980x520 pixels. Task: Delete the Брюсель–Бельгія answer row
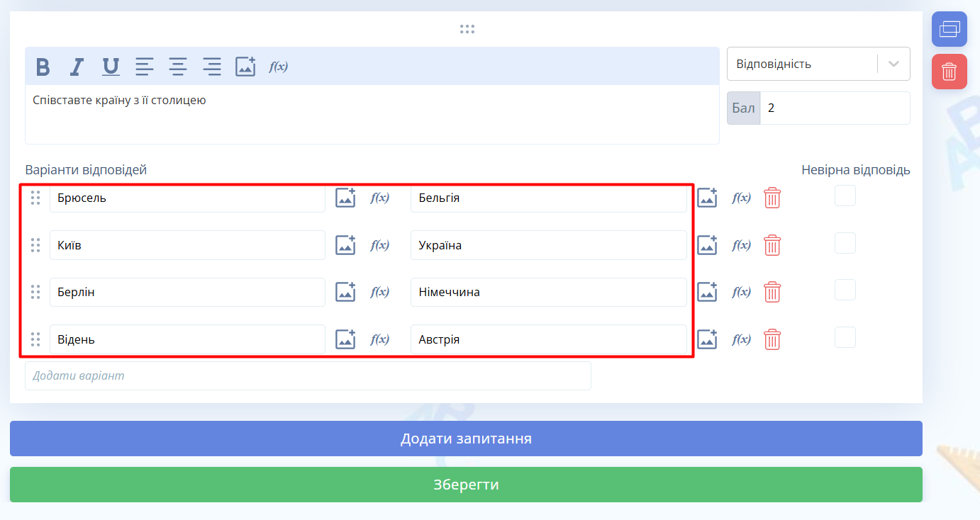[772, 198]
